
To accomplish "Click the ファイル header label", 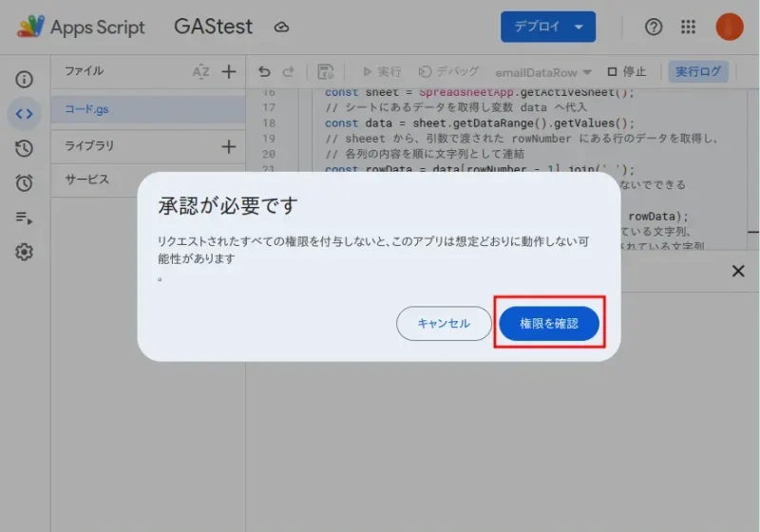I will click(x=85, y=70).
